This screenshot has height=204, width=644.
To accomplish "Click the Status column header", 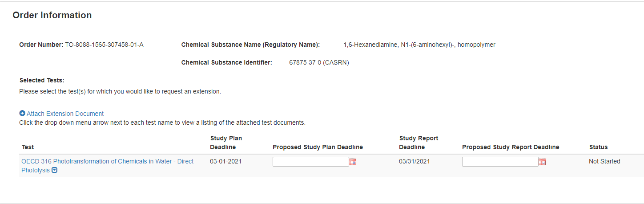I will 598,147.
